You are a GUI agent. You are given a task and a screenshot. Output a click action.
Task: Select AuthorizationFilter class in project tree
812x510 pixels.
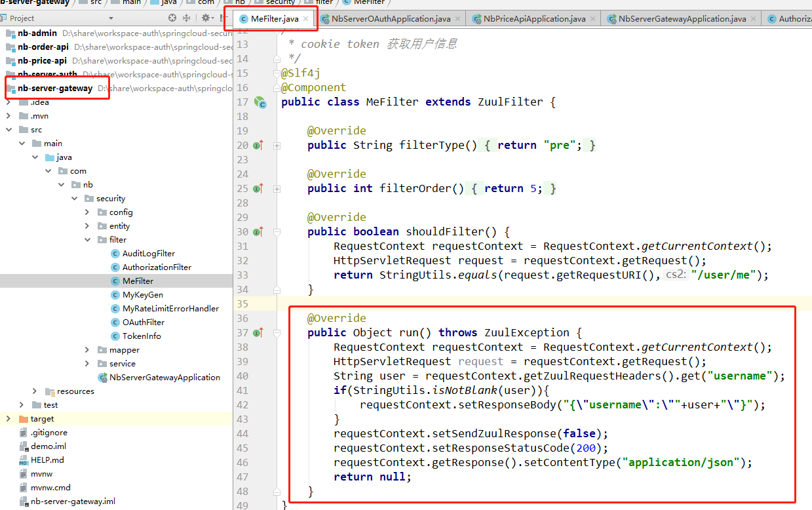pos(157,267)
